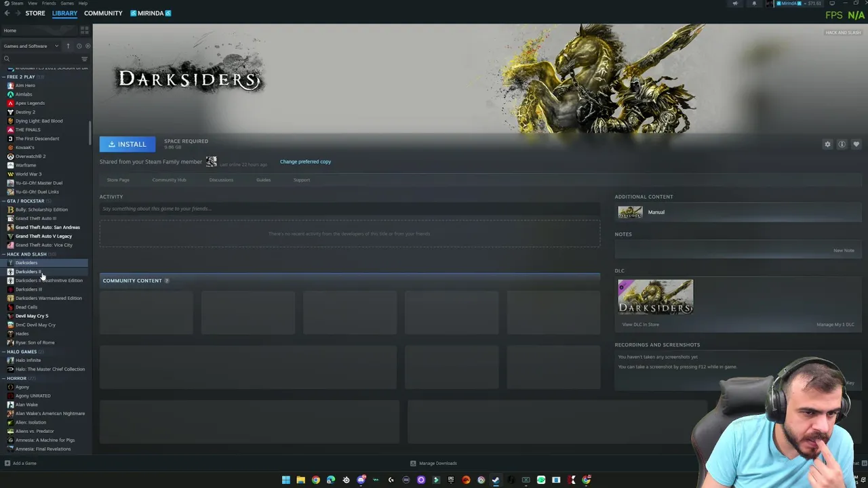
Task: Open View menu
Action: point(33,3)
